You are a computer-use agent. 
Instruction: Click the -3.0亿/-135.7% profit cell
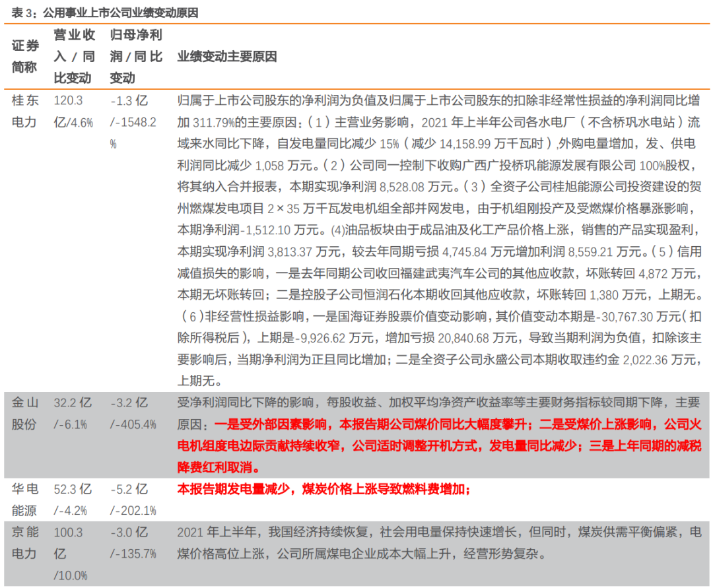[133, 543]
